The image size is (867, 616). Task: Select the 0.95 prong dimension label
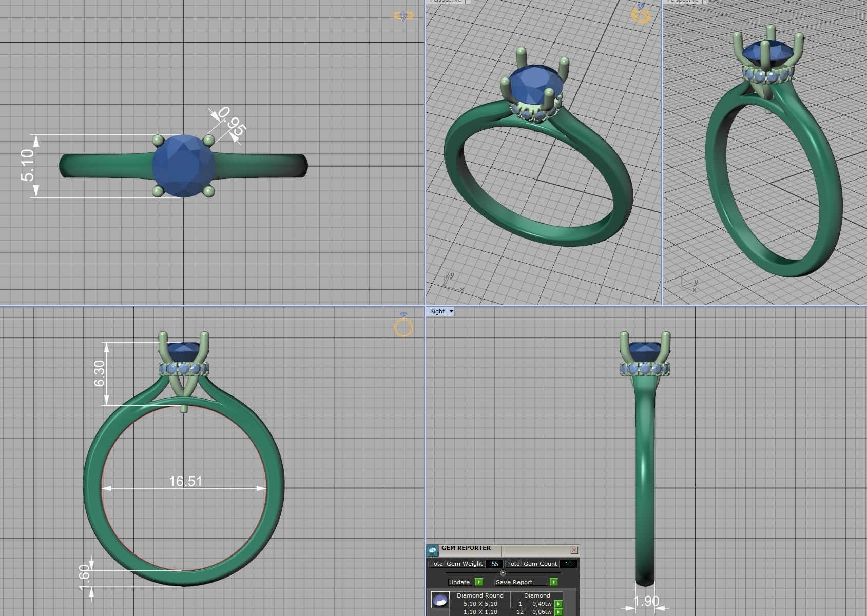(x=232, y=121)
